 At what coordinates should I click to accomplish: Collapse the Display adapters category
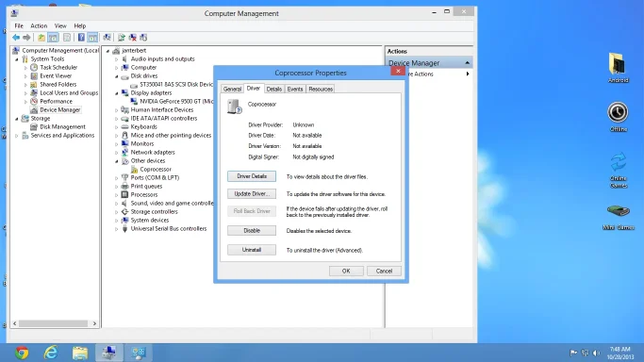pyautogui.click(x=117, y=93)
